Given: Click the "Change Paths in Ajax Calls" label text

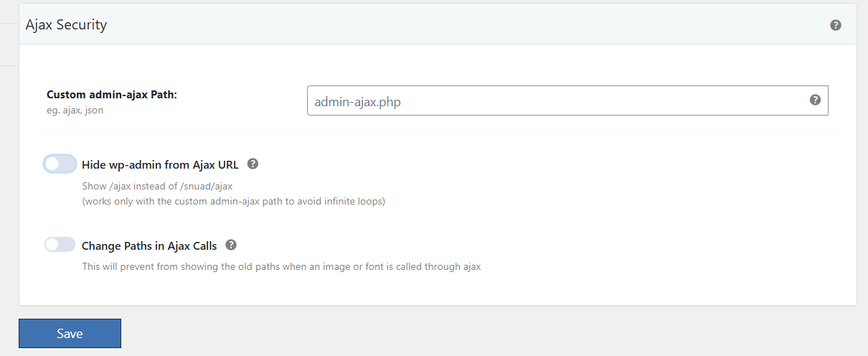Looking at the screenshot, I should click(149, 246).
